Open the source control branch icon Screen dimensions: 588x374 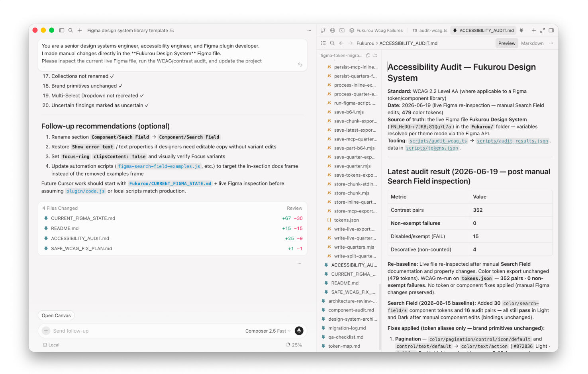323,30
